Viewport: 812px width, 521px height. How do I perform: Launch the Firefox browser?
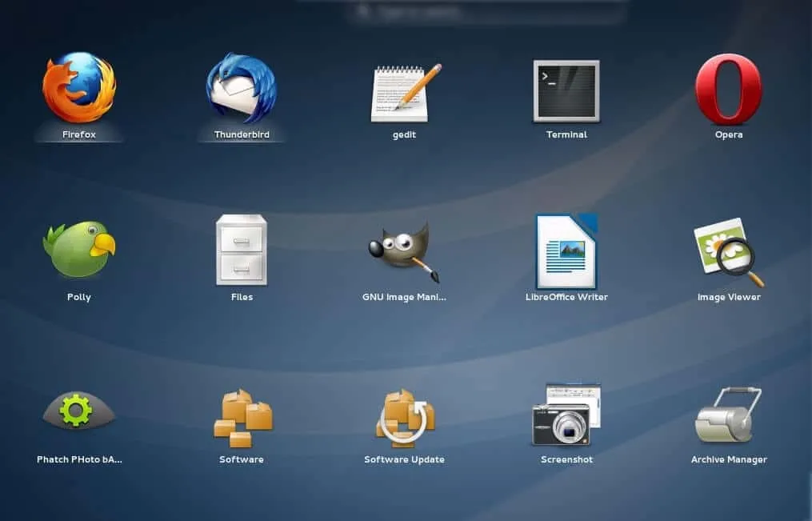tap(79, 88)
